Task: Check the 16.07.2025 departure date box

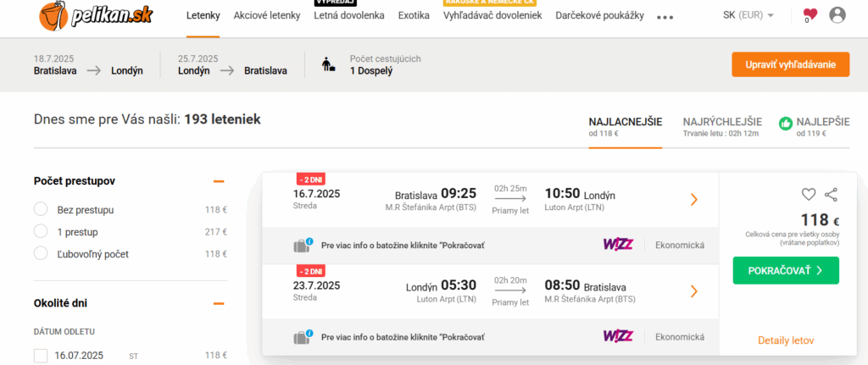Action: [x=41, y=356]
